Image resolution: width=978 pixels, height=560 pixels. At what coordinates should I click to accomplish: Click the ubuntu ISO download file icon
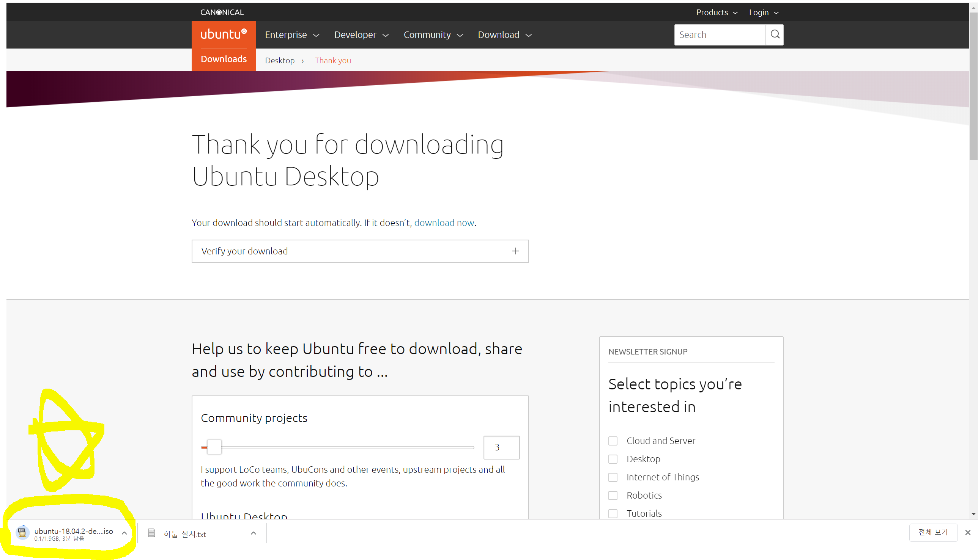(x=22, y=533)
